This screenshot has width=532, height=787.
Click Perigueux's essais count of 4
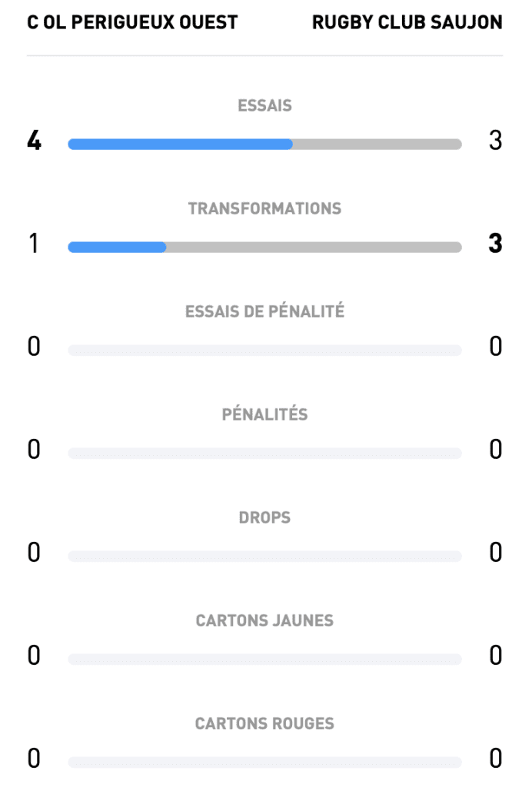34,141
